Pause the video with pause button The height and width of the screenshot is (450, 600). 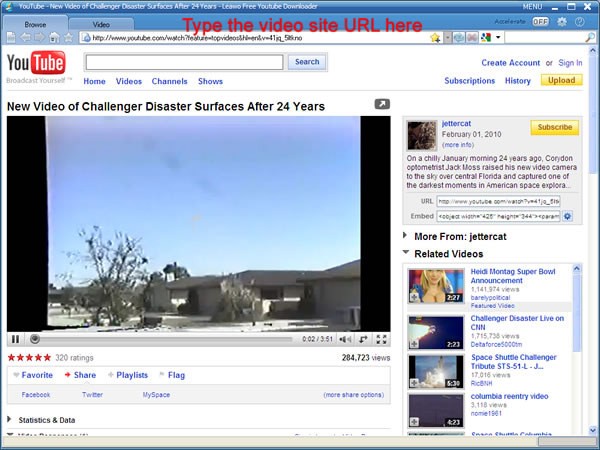[15, 339]
